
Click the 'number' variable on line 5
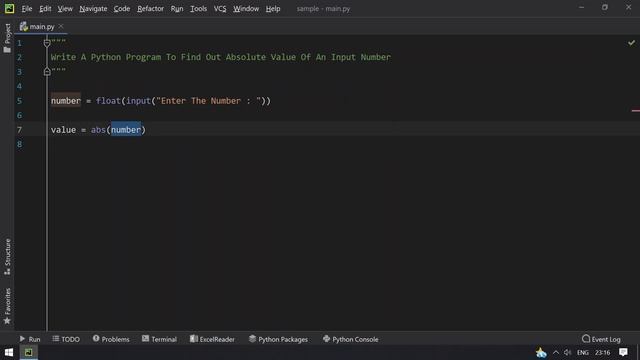click(x=66, y=101)
